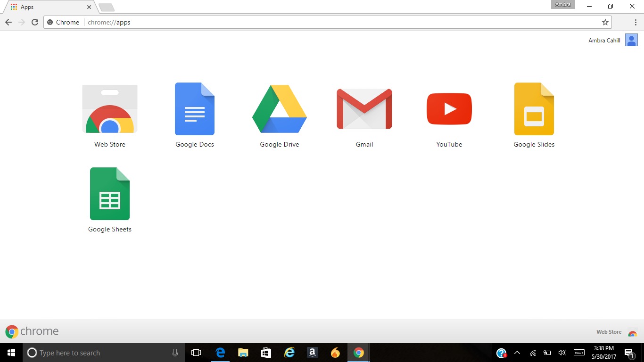Open the Chrome three-dot menu
This screenshot has width=644, height=362.
[636, 22]
